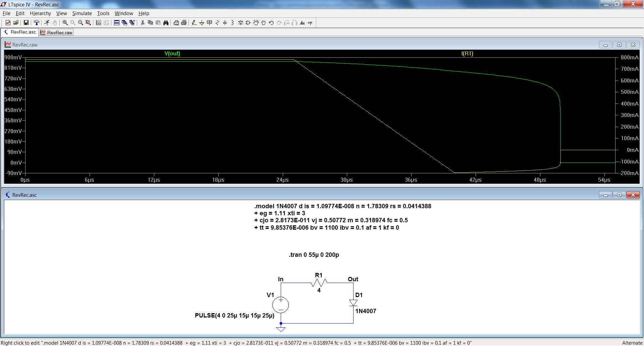The height and width of the screenshot is (346, 644).
Task: Click the Print Setup toolbar icon
Action: pyautogui.click(x=176, y=23)
